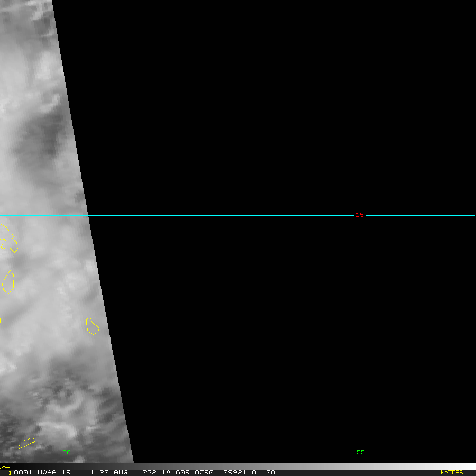Click the 11232 day code text
The image size is (476, 476).
(144, 472)
